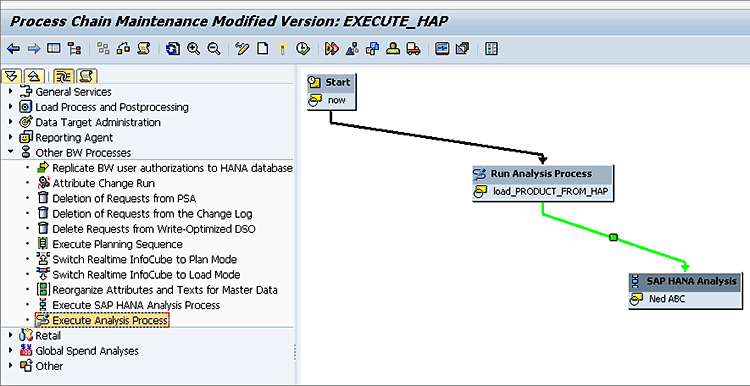
Task: Select Delete Requests from Write-Optimized DSO
Action: click(154, 229)
